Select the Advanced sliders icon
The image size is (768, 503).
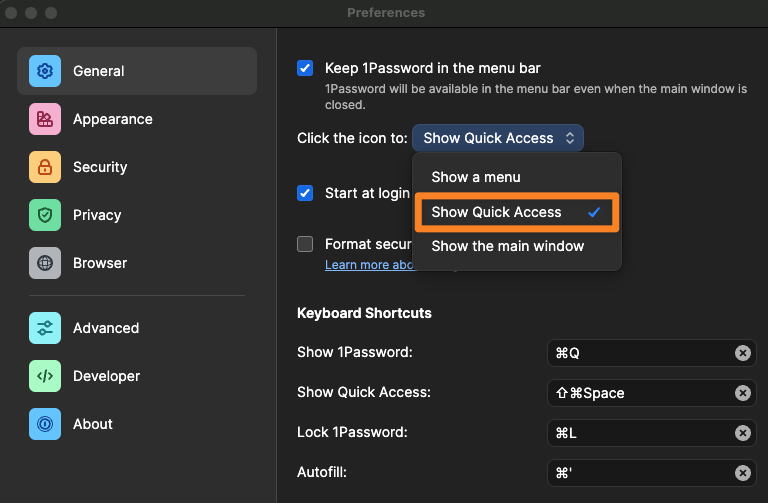(x=45, y=328)
